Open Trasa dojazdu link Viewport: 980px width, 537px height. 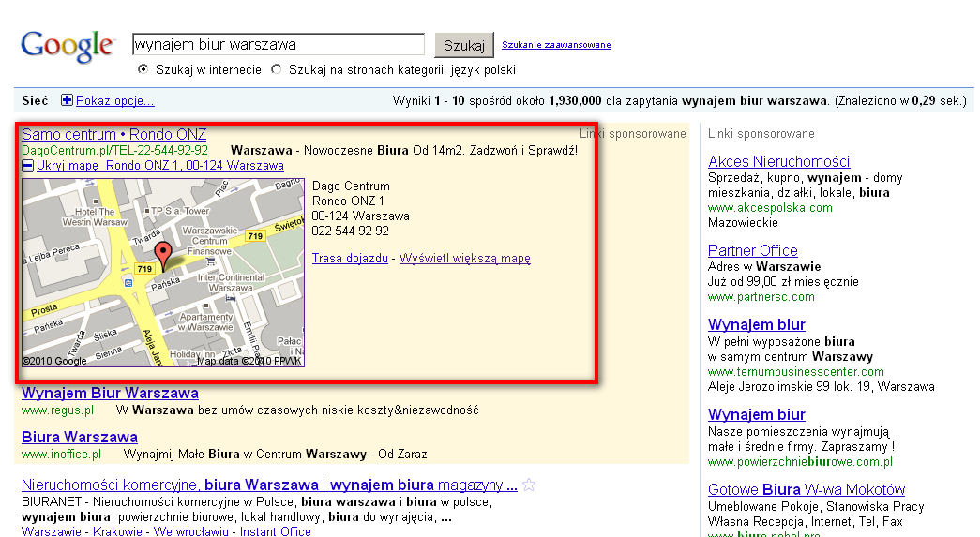point(350,258)
